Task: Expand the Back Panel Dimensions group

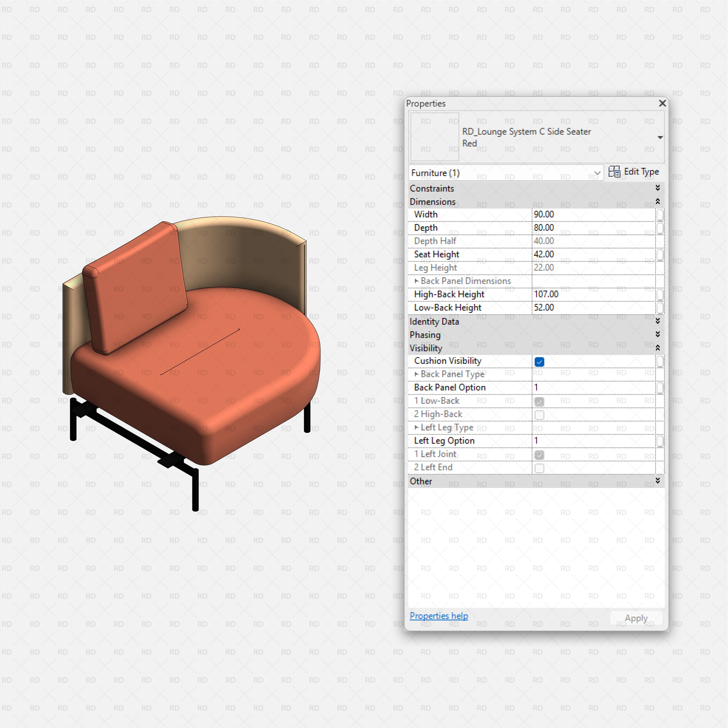Action: click(x=416, y=281)
